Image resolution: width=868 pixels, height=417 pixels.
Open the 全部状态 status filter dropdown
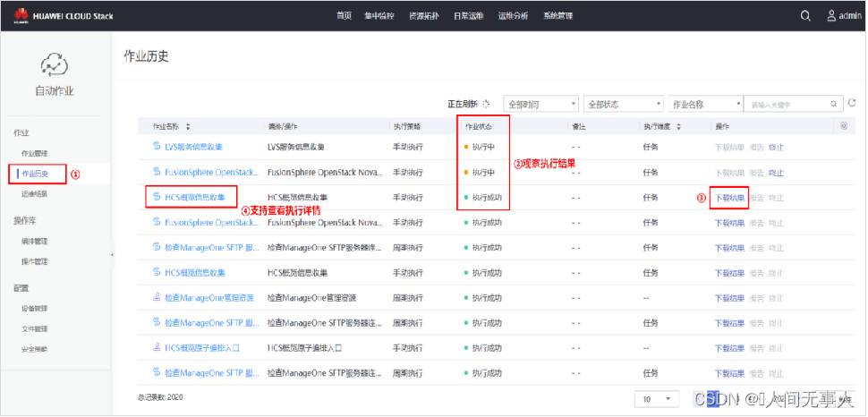pos(624,104)
